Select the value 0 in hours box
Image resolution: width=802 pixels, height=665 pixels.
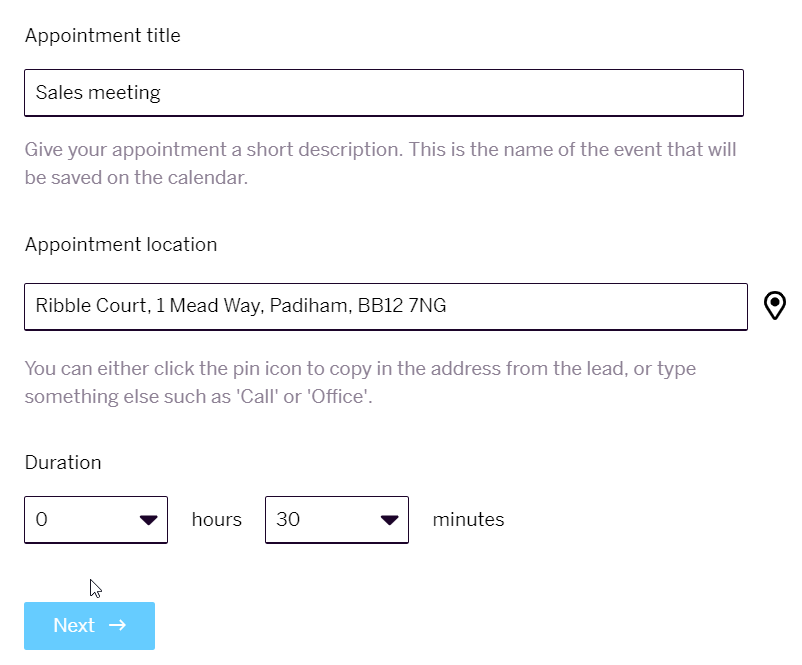click(41, 519)
